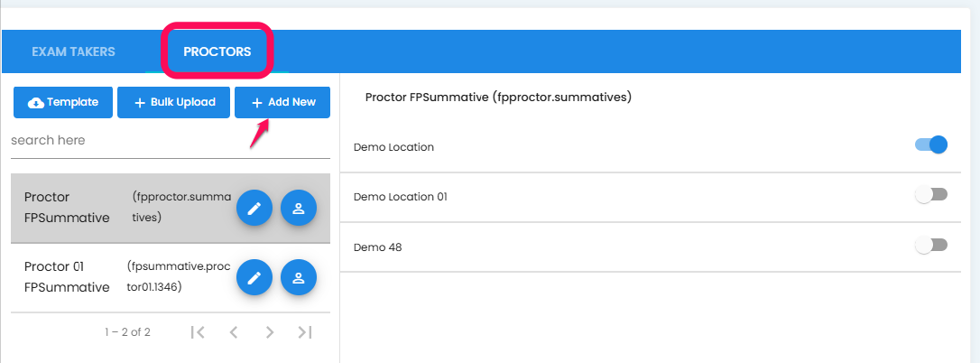980x363 pixels.
Task: Select the Proctors tab
Action: tap(217, 51)
